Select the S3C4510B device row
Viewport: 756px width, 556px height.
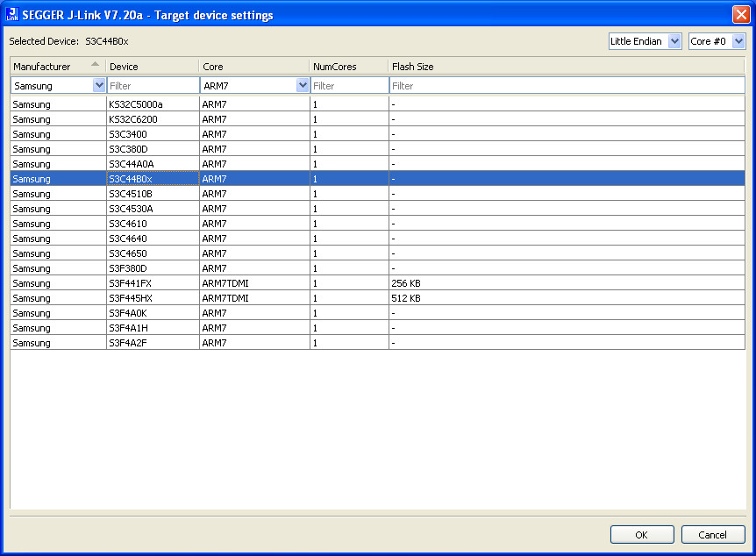tap(377, 194)
